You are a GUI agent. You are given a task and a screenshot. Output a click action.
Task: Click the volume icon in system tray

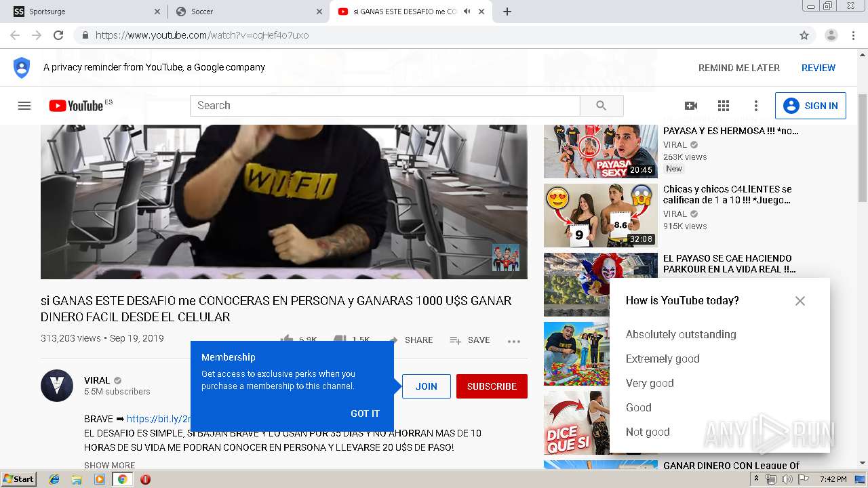tap(787, 479)
